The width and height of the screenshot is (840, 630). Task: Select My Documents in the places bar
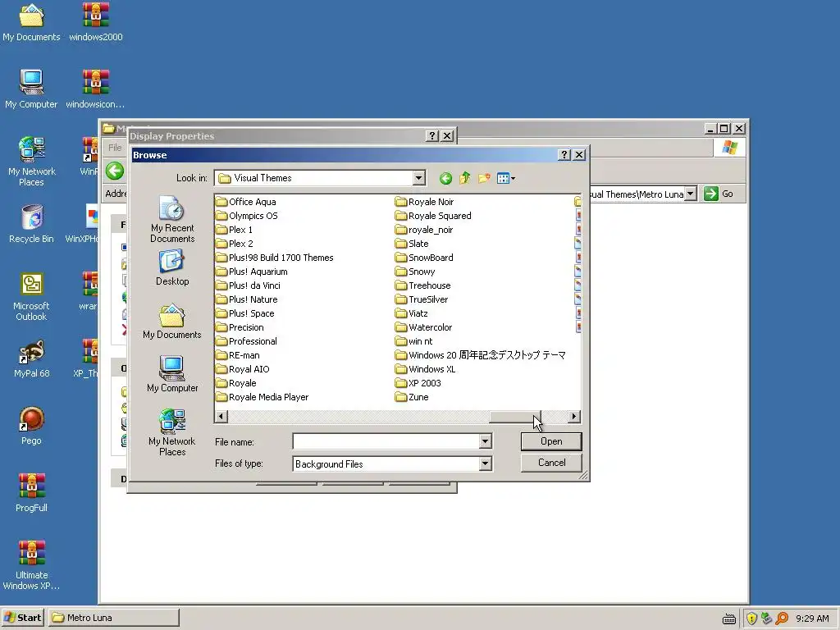pyautogui.click(x=172, y=322)
